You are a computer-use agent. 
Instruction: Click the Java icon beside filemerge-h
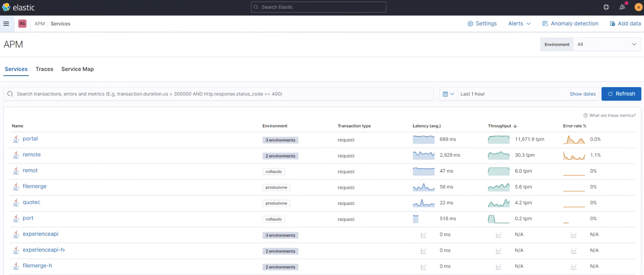pyautogui.click(x=16, y=266)
